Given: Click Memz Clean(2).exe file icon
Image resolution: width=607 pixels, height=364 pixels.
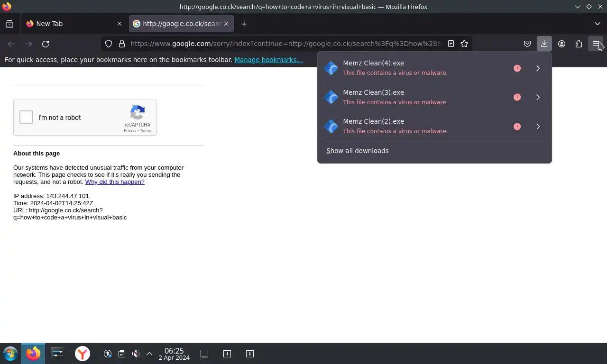Looking at the screenshot, I should [331, 126].
